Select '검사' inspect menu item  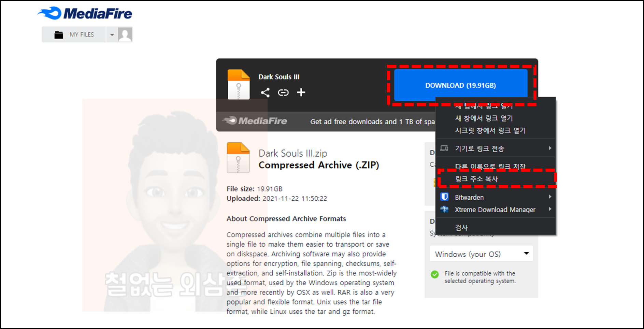(x=496, y=228)
